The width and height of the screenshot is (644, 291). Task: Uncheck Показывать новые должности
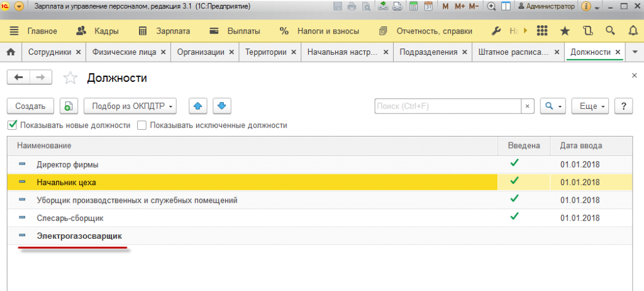click(12, 125)
